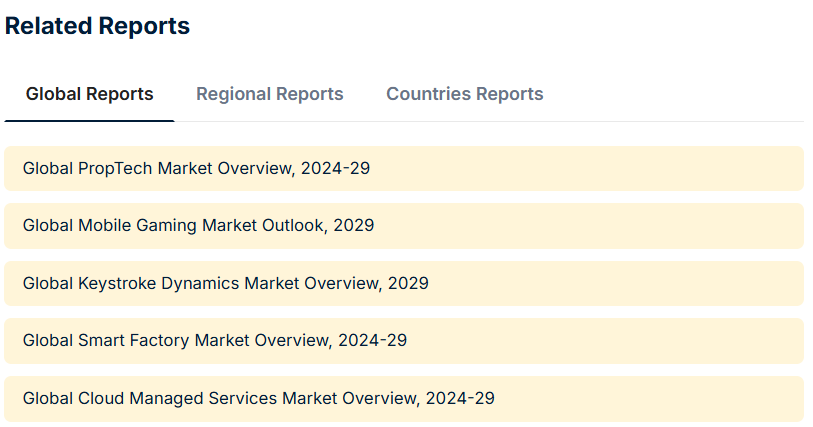Screen dimensions: 813x427
Task: Show reports grouped by region
Action: [x=270, y=94]
